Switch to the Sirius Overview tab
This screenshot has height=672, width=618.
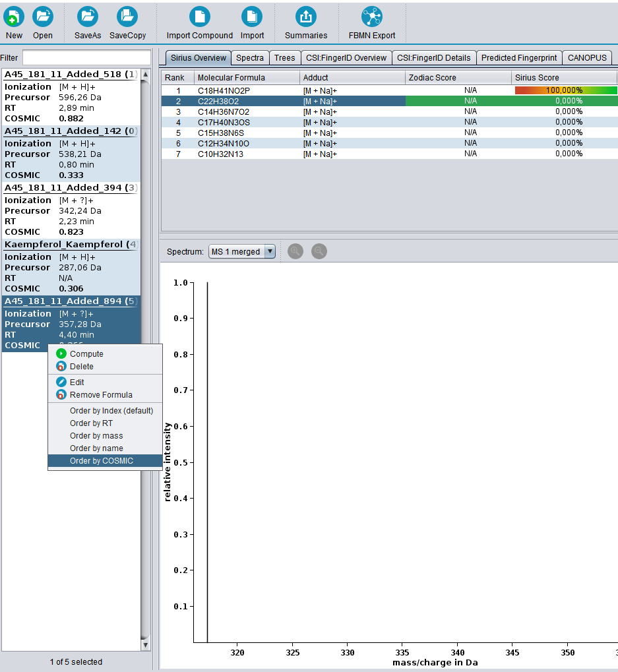(198, 58)
